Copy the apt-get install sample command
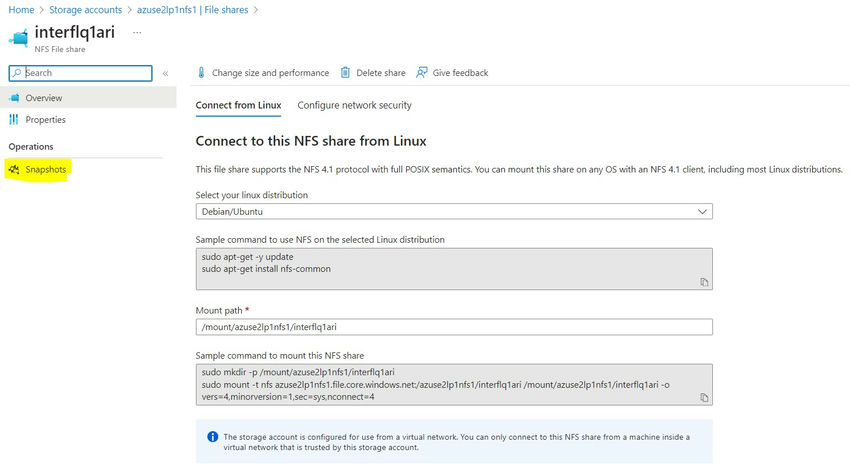Viewport: 850px width, 474px height. click(704, 283)
